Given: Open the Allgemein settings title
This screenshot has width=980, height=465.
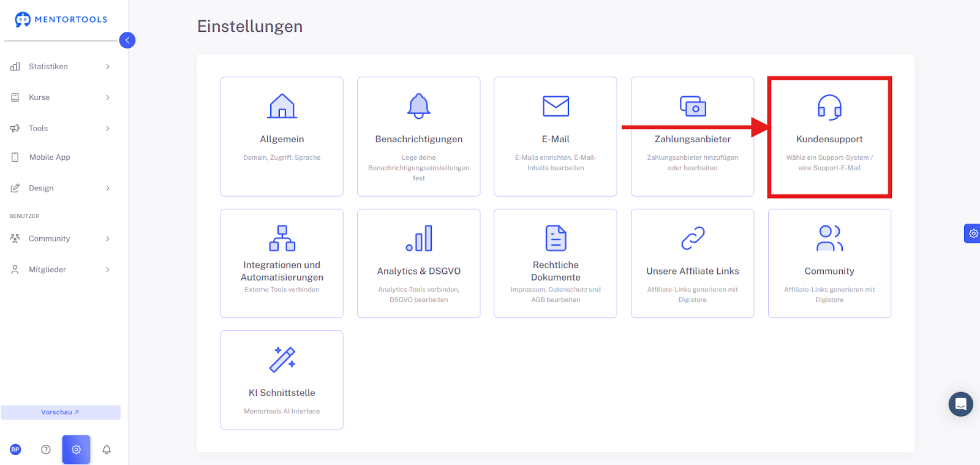Looking at the screenshot, I should coord(282,139).
